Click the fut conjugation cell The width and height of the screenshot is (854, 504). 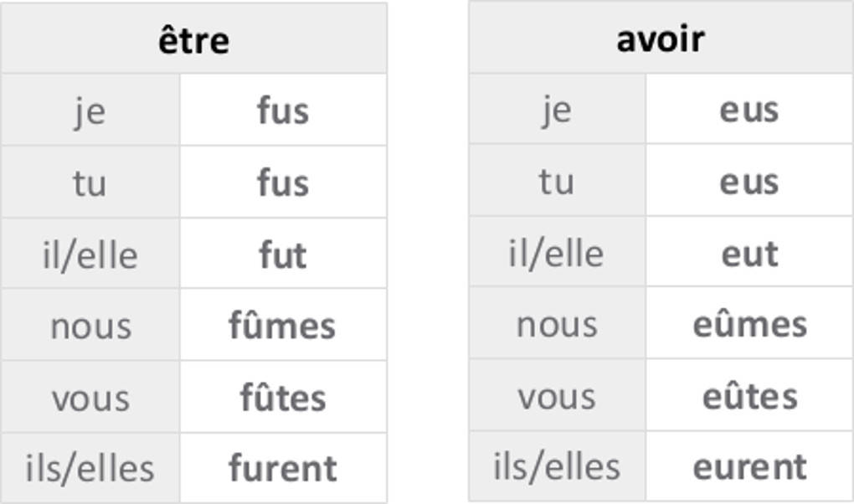coord(283,255)
